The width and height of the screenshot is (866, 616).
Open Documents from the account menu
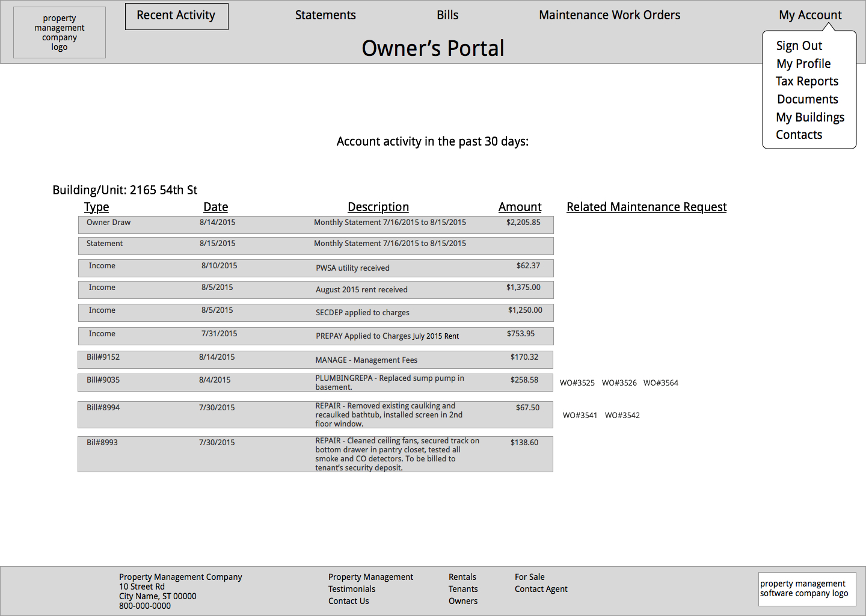[x=807, y=99]
